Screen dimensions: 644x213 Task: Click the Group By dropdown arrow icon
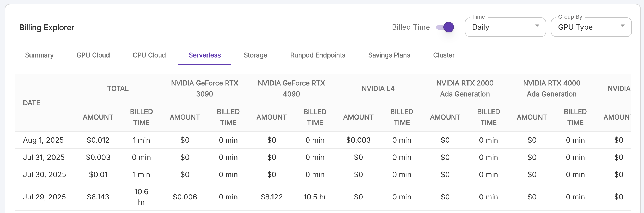pyautogui.click(x=623, y=26)
